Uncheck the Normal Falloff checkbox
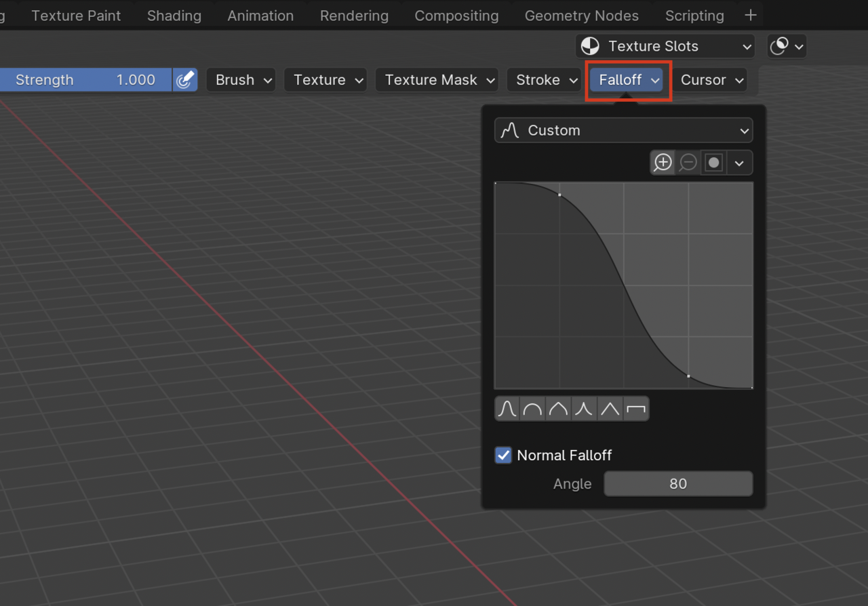This screenshot has width=868, height=606. click(x=503, y=456)
